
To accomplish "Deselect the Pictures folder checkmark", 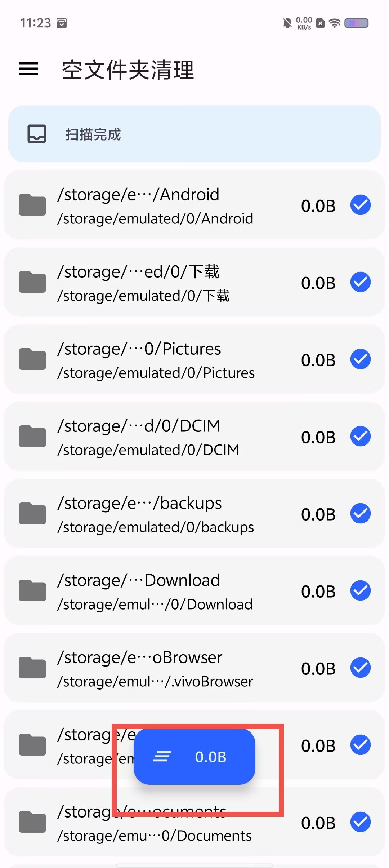I will coord(361,359).
